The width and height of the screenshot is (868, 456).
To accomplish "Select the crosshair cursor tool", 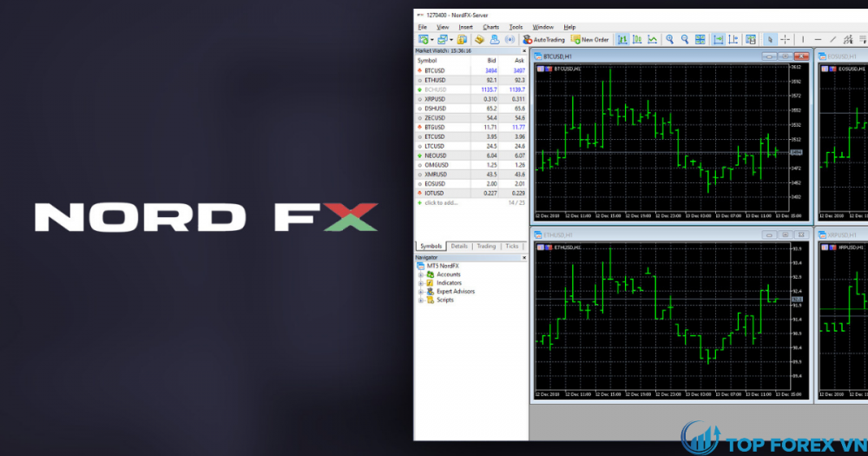I will [785, 39].
